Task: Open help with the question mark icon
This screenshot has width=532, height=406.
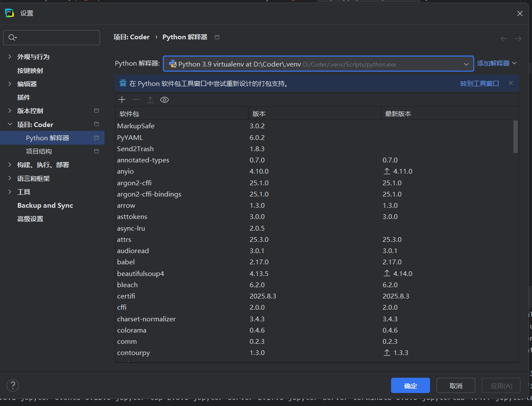Action: 13,385
